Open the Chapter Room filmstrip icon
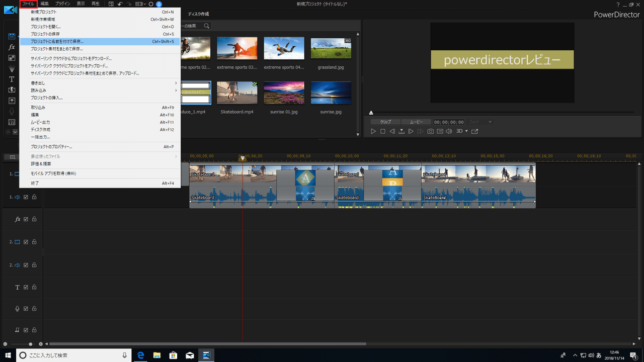 click(x=12, y=122)
